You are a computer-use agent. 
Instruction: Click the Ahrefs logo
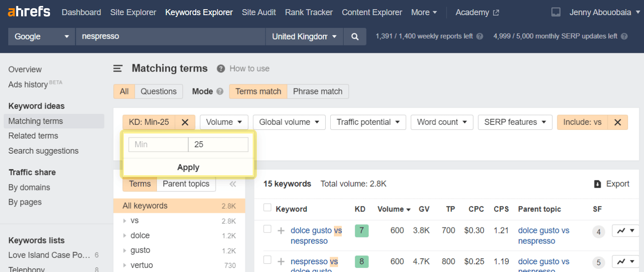(x=29, y=12)
